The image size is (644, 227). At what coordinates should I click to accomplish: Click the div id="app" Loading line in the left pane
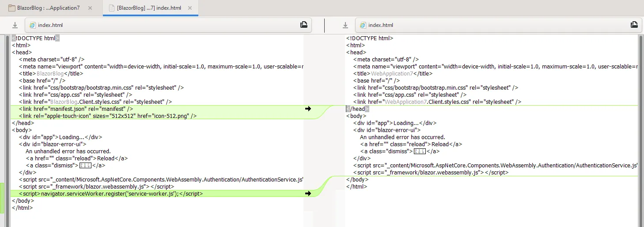pyautogui.click(x=61, y=137)
